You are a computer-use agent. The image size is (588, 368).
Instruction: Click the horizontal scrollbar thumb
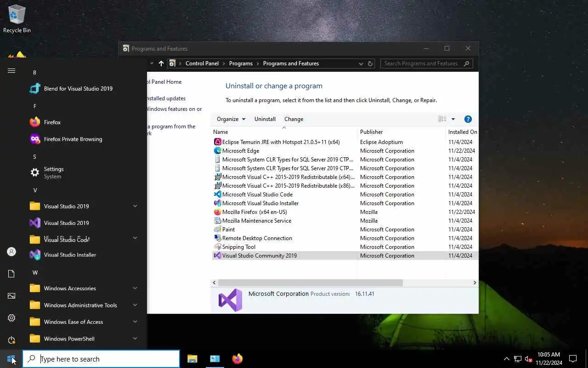[310, 283]
